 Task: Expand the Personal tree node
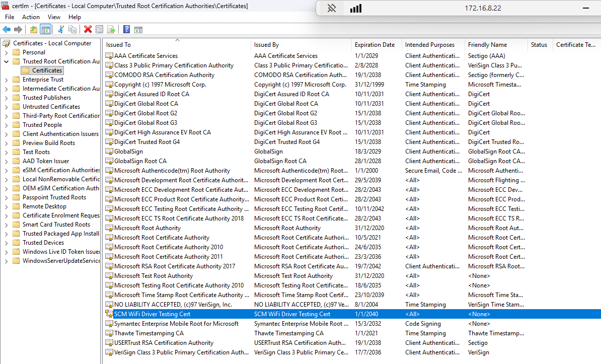[x=6, y=52]
